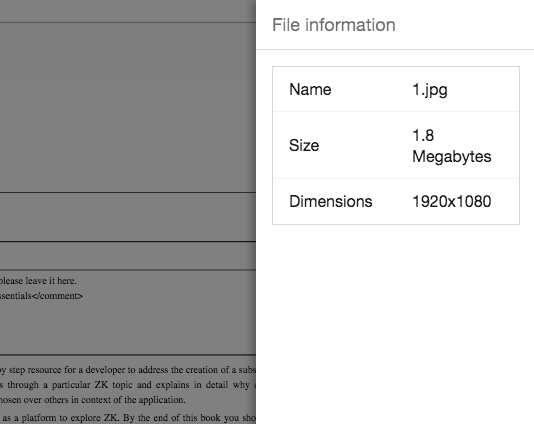The height and width of the screenshot is (424, 534).
Task: Click the line 'over others in context of the application'
Action: [x=93, y=399]
